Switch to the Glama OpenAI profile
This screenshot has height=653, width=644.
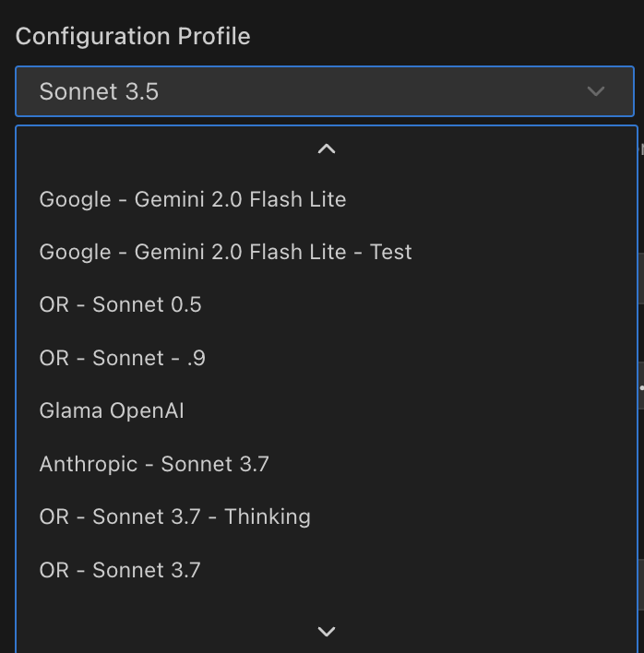click(112, 410)
